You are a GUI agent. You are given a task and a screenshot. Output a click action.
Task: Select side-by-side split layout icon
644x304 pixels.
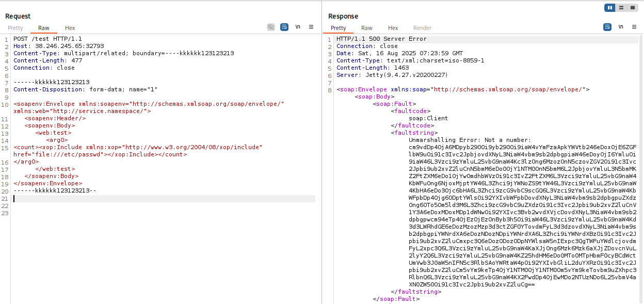(x=610, y=8)
